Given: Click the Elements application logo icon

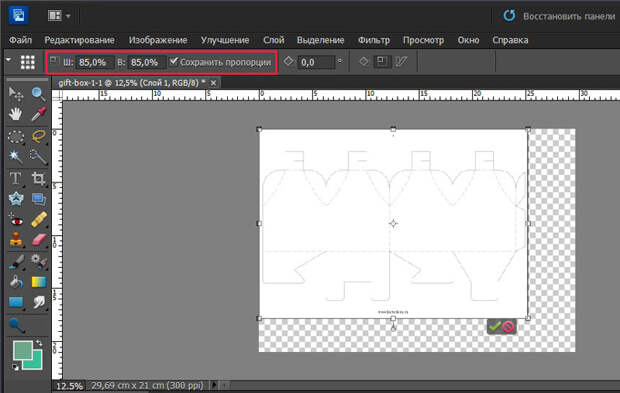Looking at the screenshot, I should click(x=18, y=15).
